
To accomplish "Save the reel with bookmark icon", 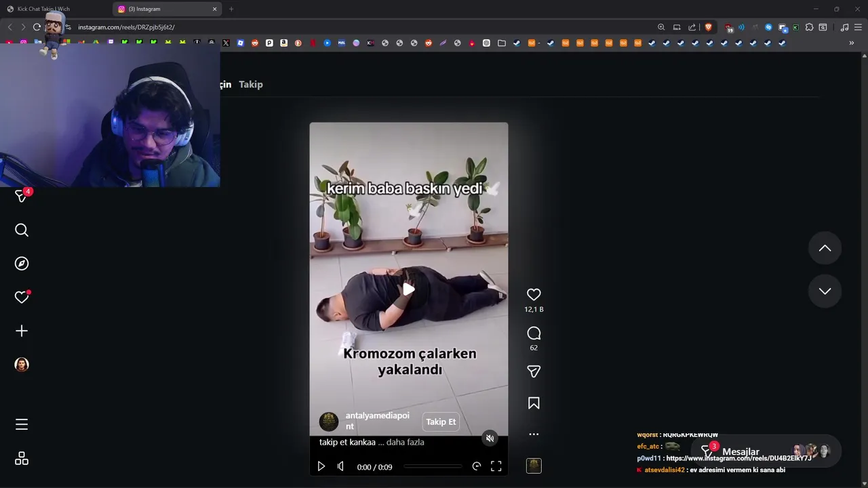I will coord(534,403).
